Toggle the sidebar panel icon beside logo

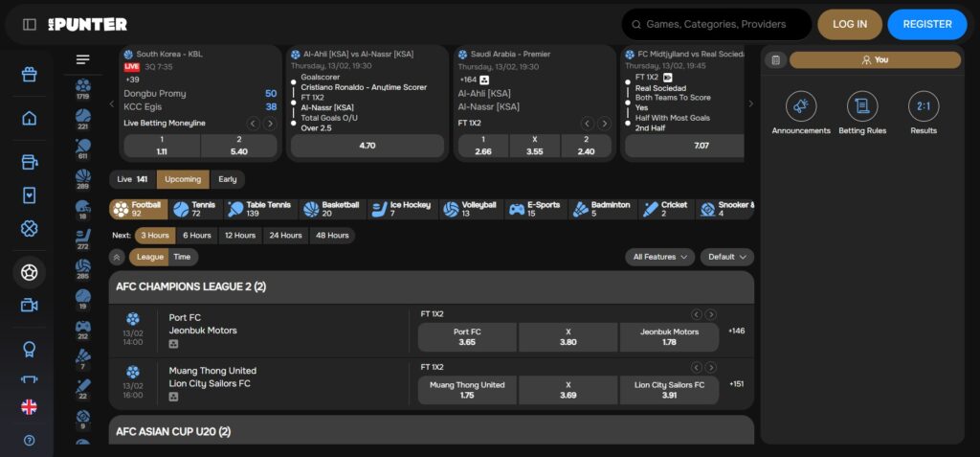(30, 24)
